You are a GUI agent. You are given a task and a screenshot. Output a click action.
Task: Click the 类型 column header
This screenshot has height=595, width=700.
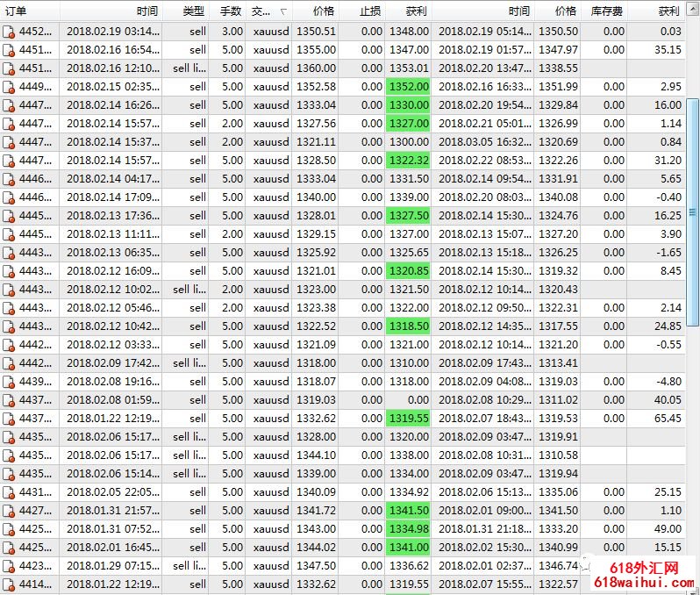tap(193, 11)
